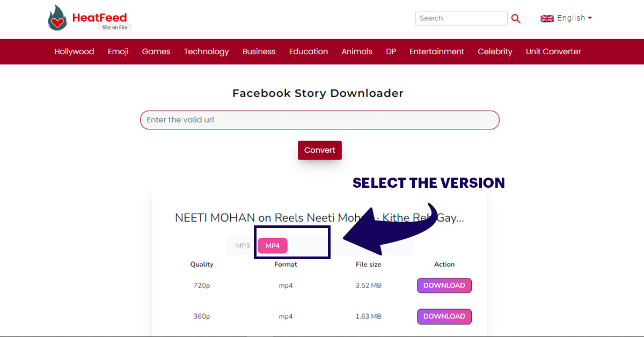Click the HeatFeed flame heart logo

coord(57,18)
